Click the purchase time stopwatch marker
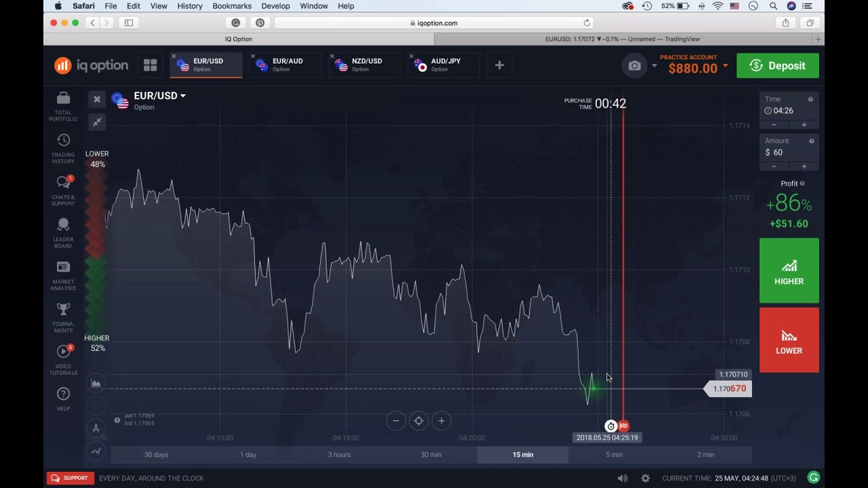 click(611, 426)
